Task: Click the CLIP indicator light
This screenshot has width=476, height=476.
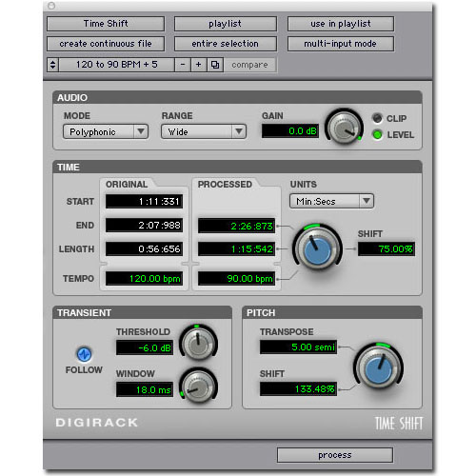Action: 377,118
